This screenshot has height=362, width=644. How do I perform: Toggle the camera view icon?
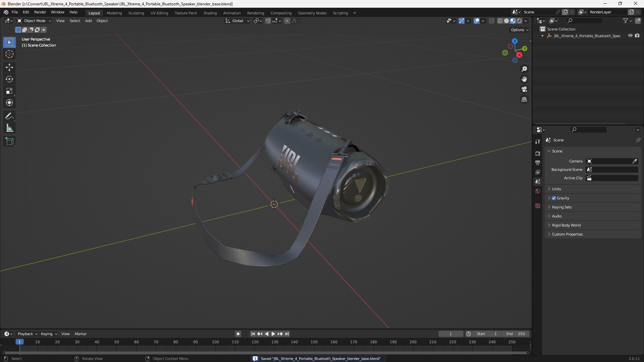coord(524,89)
